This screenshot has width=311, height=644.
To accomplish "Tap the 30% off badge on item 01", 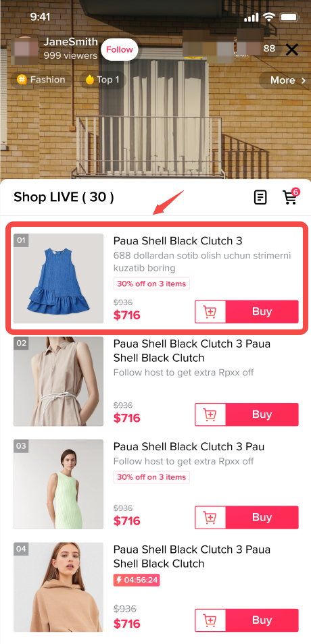I will 151,284.
